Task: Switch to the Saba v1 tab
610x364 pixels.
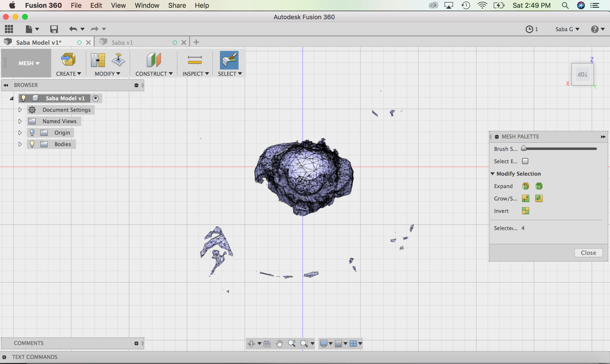Action: click(x=122, y=42)
